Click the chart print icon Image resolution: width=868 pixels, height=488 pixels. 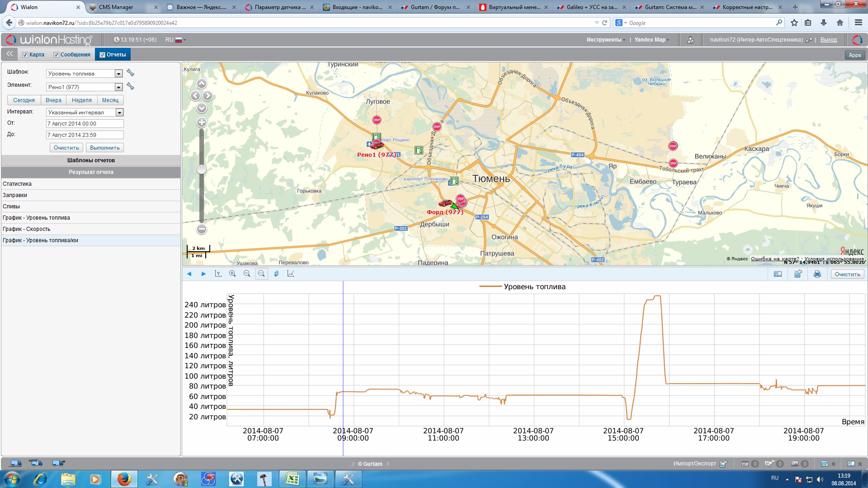click(x=817, y=274)
